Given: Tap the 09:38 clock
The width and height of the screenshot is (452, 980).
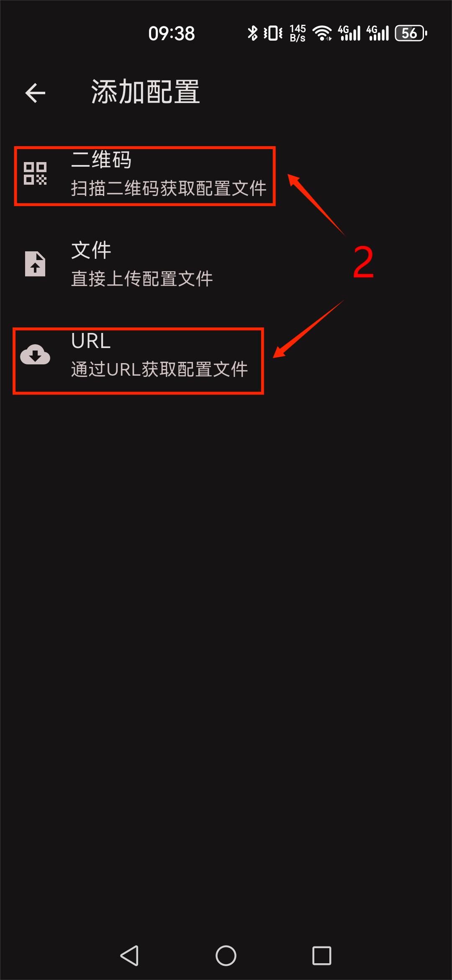Looking at the screenshot, I should [x=172, y=34].
